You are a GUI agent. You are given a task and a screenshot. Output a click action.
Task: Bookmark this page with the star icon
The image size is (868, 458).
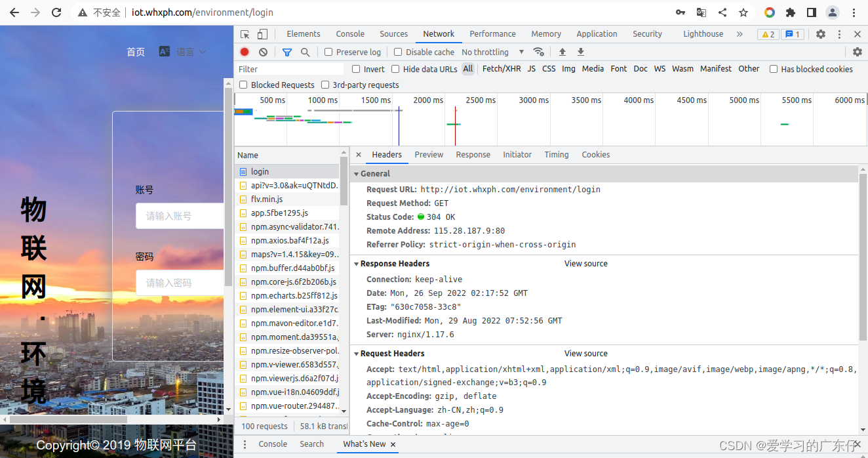pos(743,12)
